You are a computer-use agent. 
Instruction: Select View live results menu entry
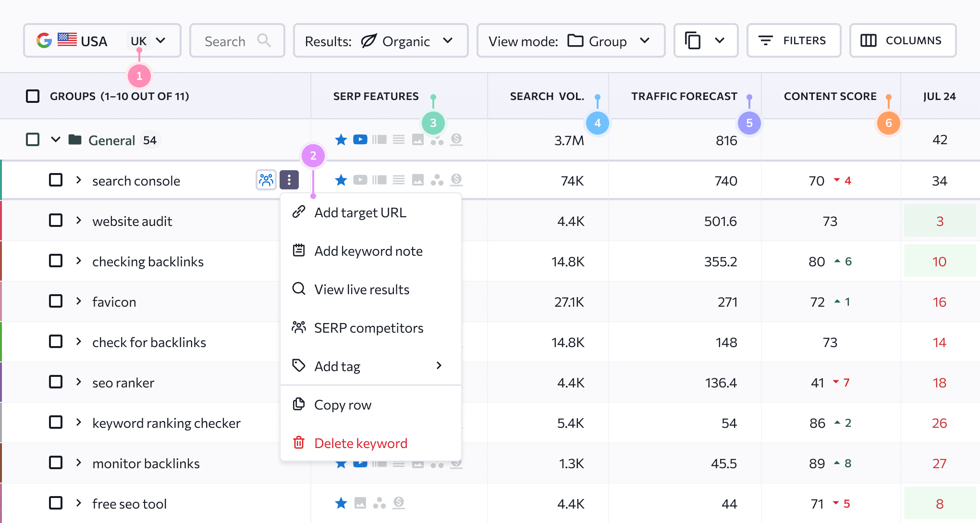361,289
